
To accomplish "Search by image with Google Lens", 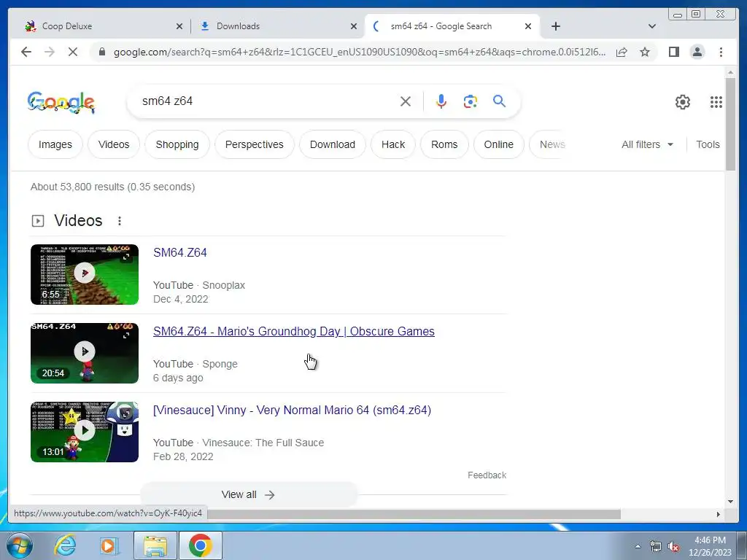I will (471, 101).
